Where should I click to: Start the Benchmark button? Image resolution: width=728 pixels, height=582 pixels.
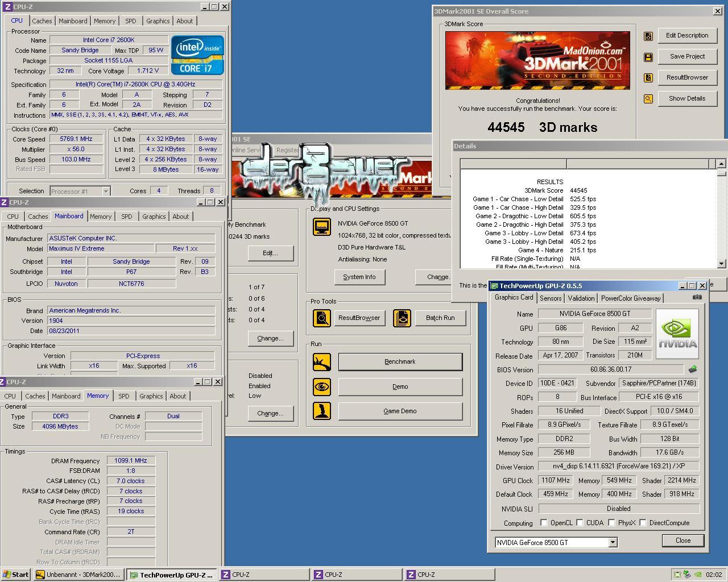coord(400,361)
